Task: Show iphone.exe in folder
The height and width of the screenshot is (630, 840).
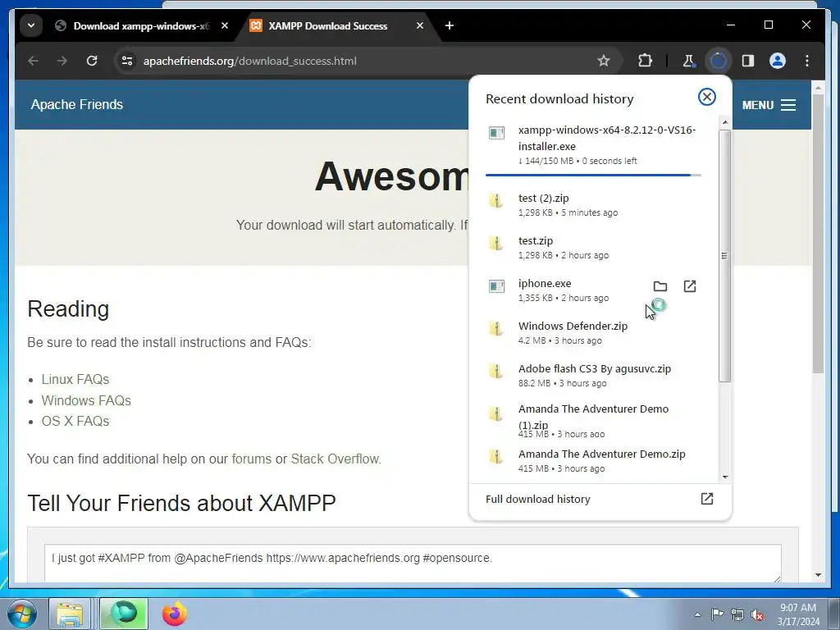Action: point(660,286)
